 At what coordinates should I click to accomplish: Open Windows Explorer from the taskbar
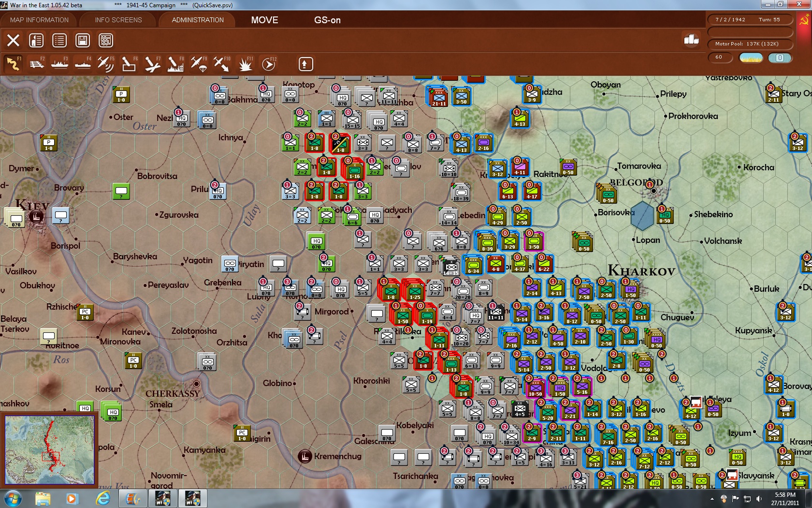pos(43,498)
